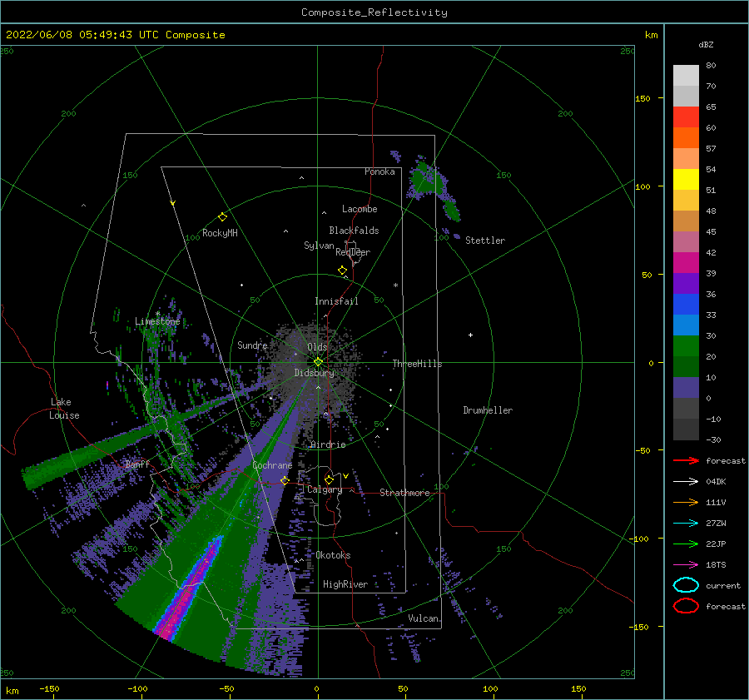The height and width of the screenshot is (700, 749).
Task: Select the cyan 27ZW arrow legend icon
Action: [686, 524]
